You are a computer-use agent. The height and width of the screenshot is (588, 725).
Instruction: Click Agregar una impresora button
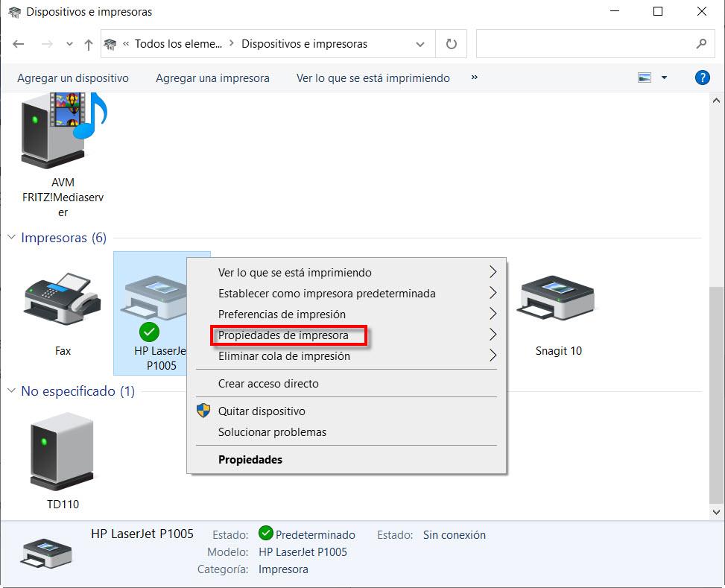click(212, 78)
